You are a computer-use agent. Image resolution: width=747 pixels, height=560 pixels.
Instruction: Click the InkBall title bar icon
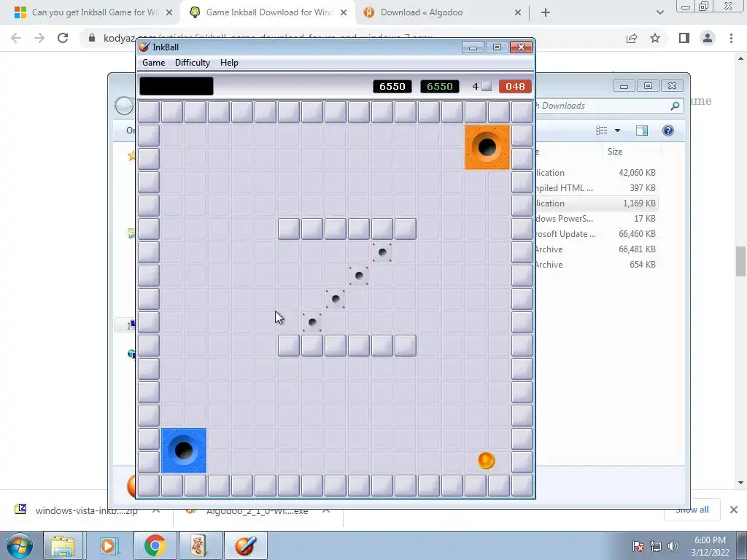click(144, 47)
